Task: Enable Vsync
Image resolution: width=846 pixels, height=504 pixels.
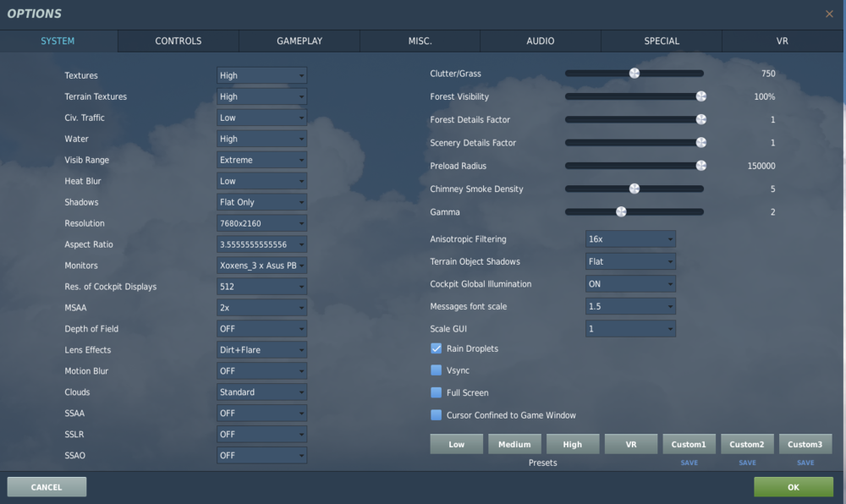Action: click(x=436, y=370)
